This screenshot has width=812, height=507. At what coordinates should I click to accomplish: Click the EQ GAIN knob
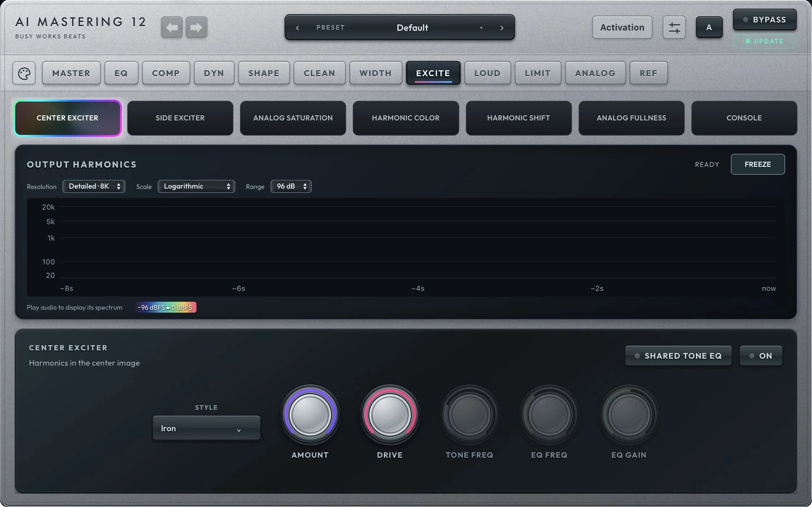pyautogui.click(x=629, y=415)
